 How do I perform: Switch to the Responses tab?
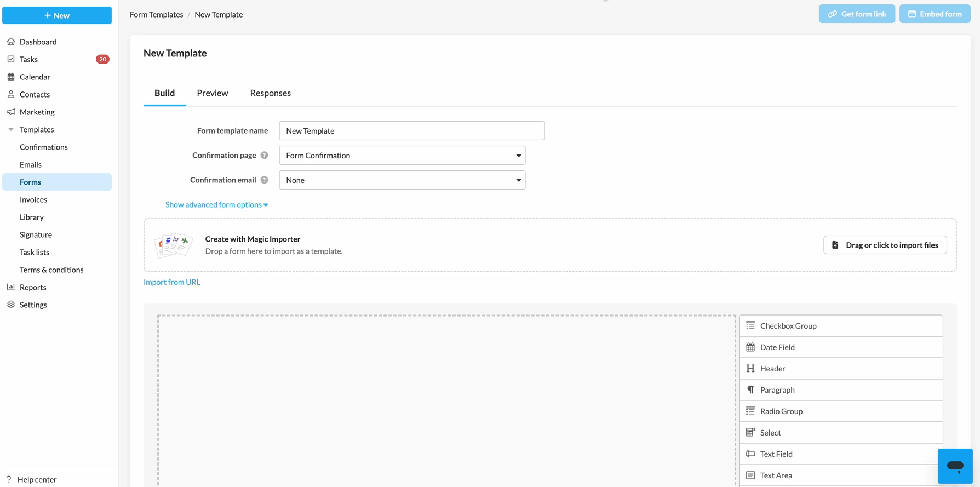point(270,93)
